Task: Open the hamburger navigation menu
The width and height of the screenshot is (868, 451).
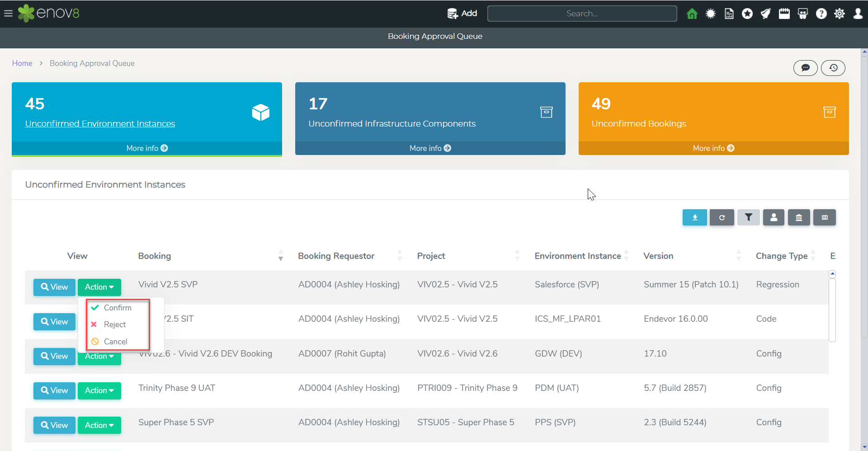Action: [8, 14]
